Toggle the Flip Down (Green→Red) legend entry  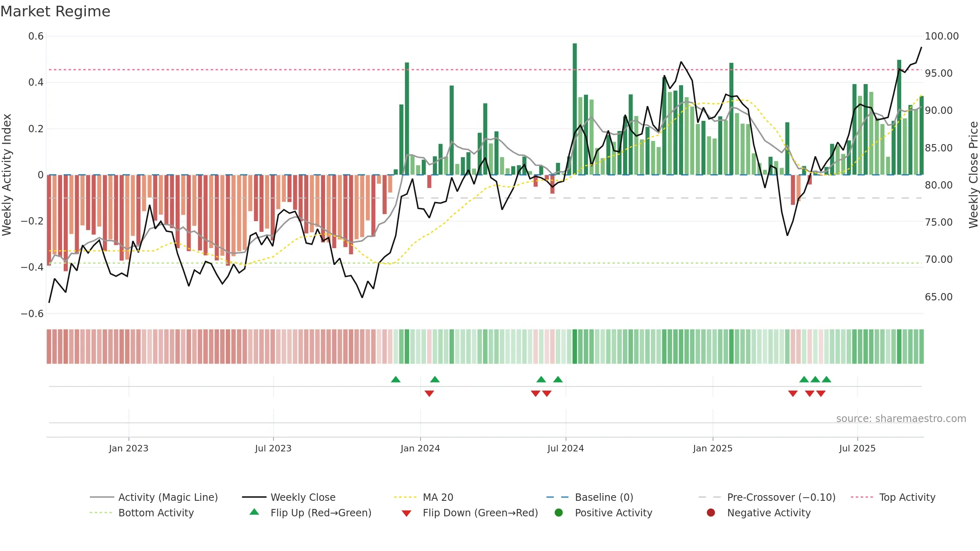pos(470,513)
